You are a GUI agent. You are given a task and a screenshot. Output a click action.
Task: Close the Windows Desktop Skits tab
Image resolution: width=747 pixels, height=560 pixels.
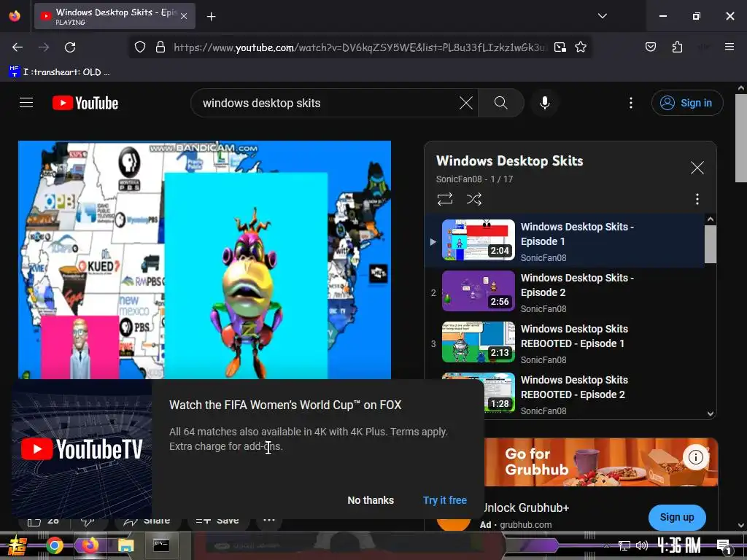(184, 16)
